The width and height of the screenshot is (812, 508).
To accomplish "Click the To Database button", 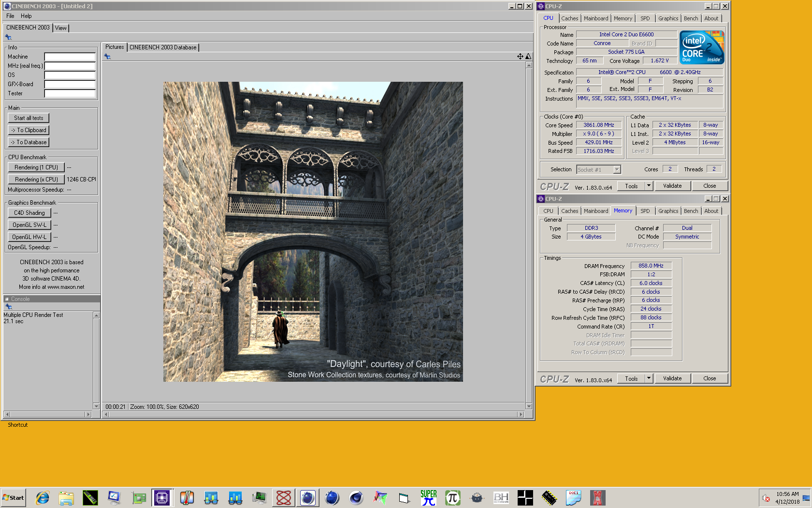I will (29, 142).
